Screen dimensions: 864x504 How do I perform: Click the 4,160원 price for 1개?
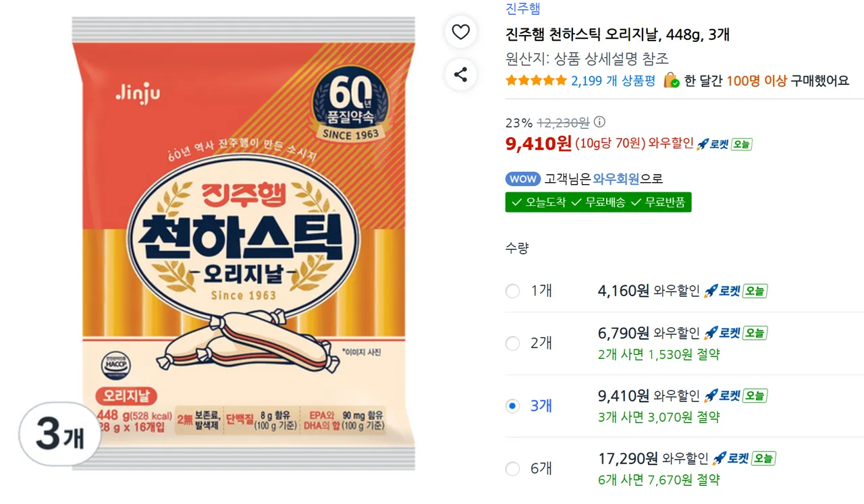(623, 291)
